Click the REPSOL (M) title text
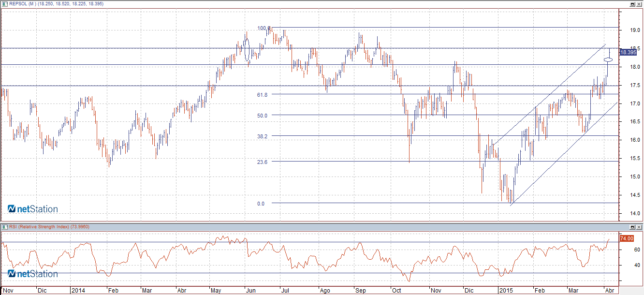This screenshot has height=295, width=644. click(24, 3)
